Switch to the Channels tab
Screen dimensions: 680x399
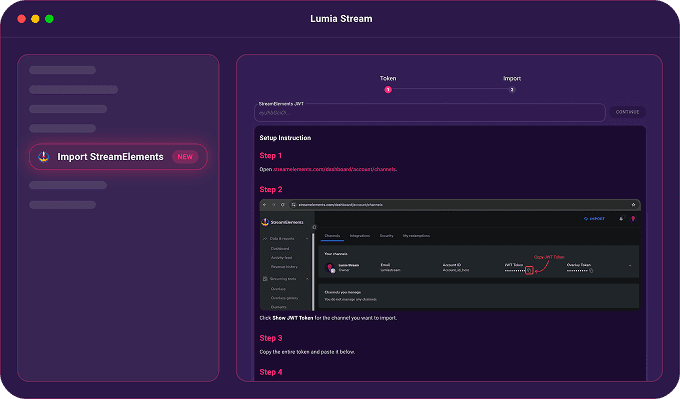coord(332,236)
